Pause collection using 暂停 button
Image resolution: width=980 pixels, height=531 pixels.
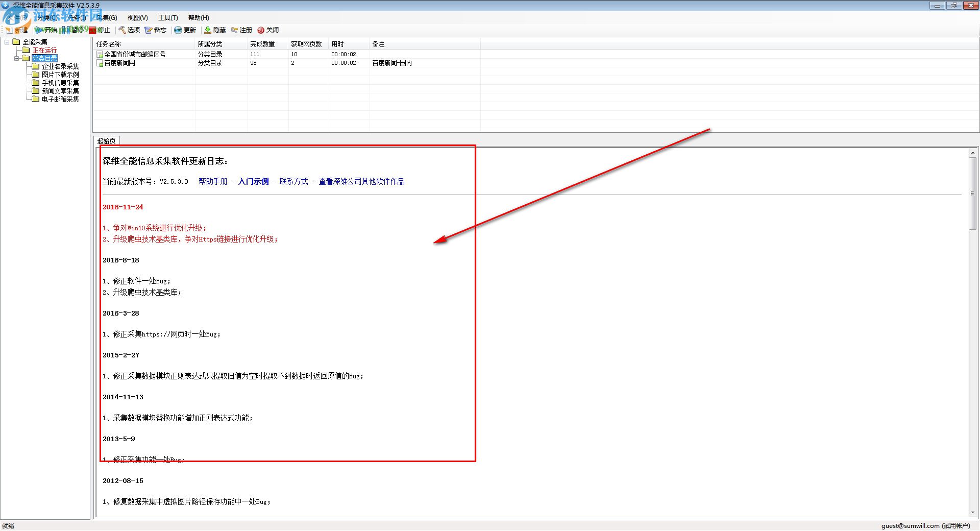pos(73,30)
